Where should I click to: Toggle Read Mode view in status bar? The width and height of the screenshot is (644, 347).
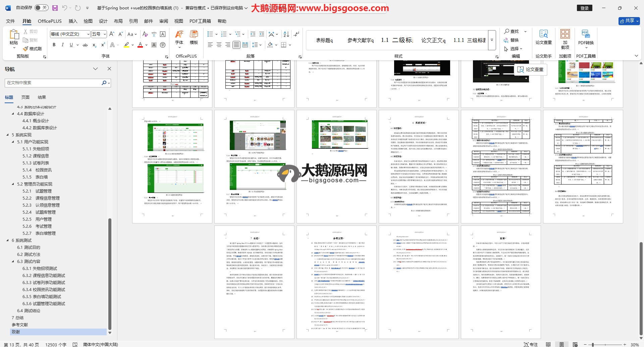point(548,344)
